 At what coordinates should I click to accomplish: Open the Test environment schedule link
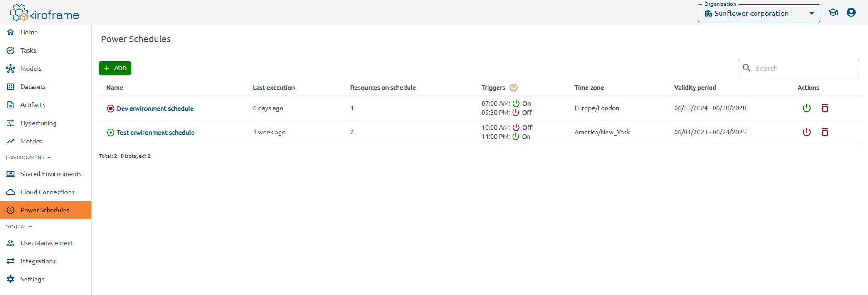coord(155,133)
